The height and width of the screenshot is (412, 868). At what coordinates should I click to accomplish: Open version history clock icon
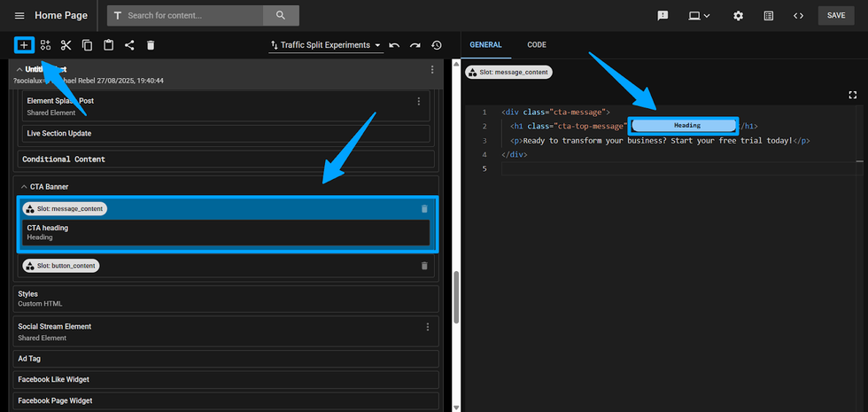tap(437, 45)
